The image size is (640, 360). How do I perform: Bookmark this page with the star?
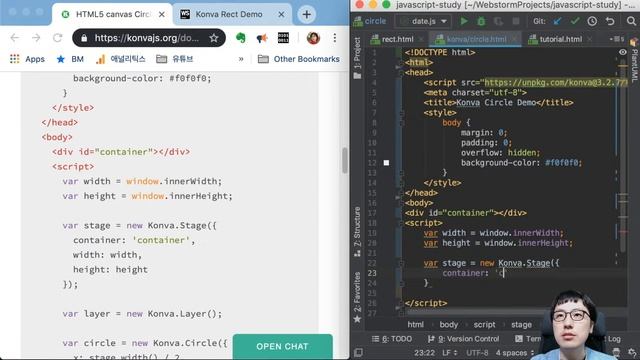pos(214,38)
